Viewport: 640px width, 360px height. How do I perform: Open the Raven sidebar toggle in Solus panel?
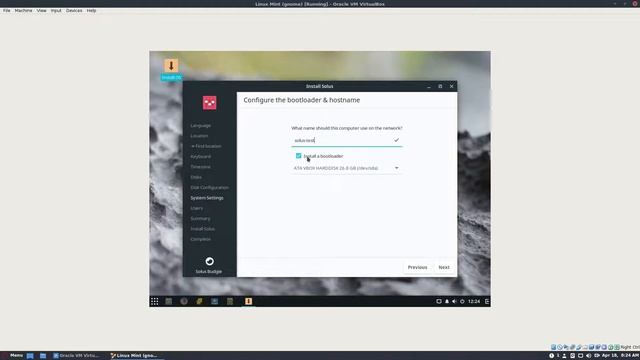point(487,302)
